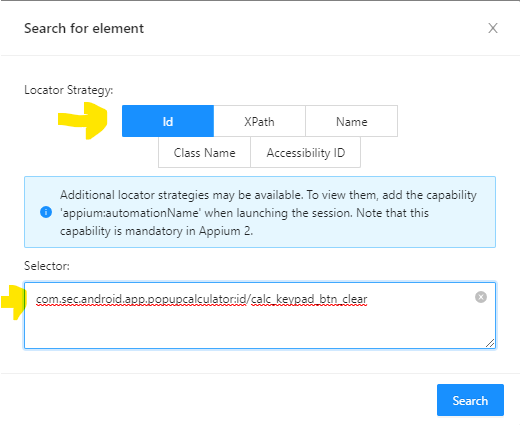
Task: Select the Id locator strategy
Action: click(x=168, y=121)
